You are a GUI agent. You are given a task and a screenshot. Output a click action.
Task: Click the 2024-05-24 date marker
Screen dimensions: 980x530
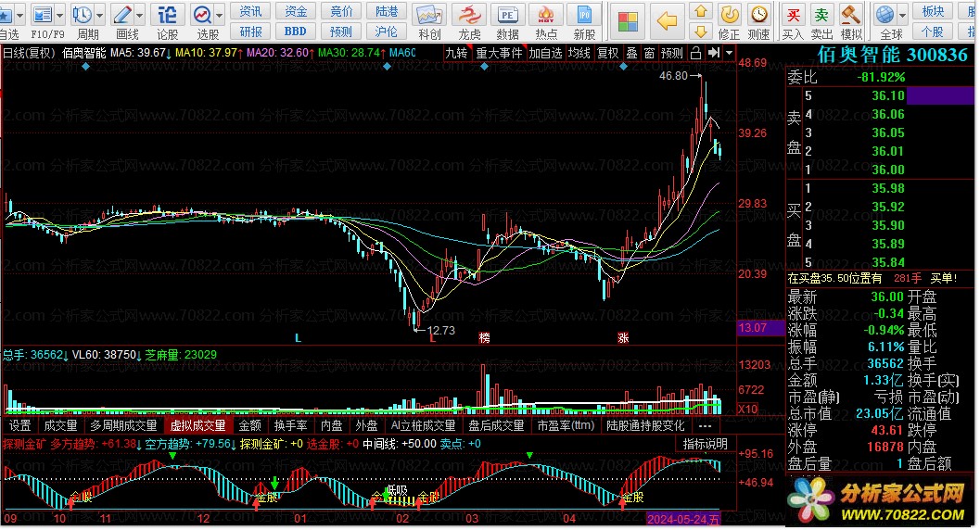(x=683, y=519)
